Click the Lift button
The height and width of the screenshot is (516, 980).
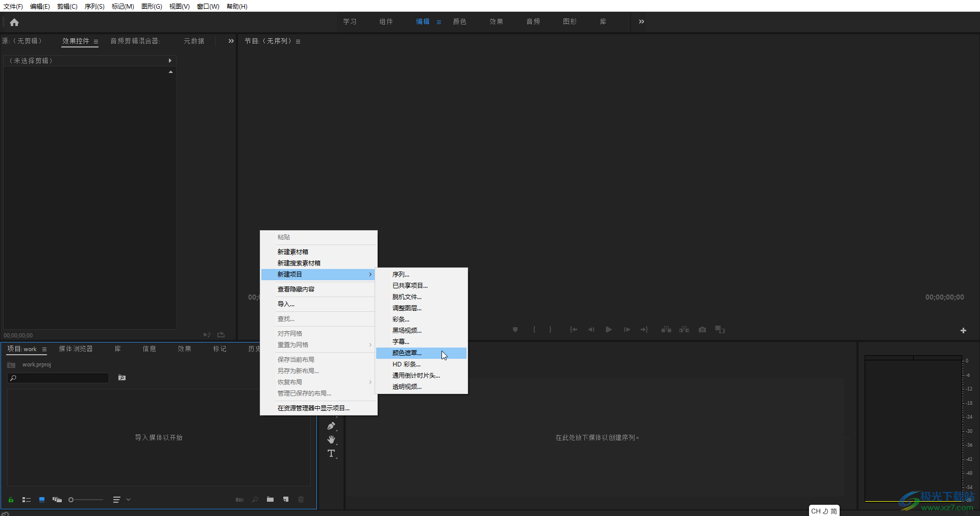pos(666,330)
